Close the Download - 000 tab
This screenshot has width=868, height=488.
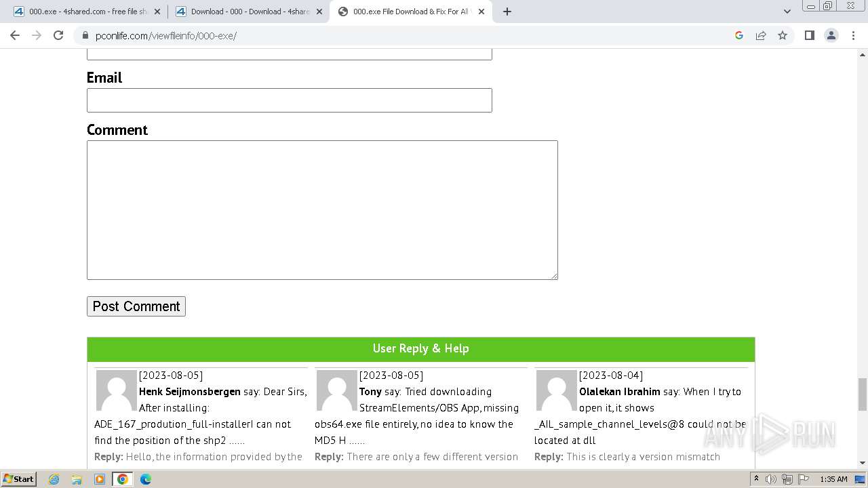[x=319, y=12]
